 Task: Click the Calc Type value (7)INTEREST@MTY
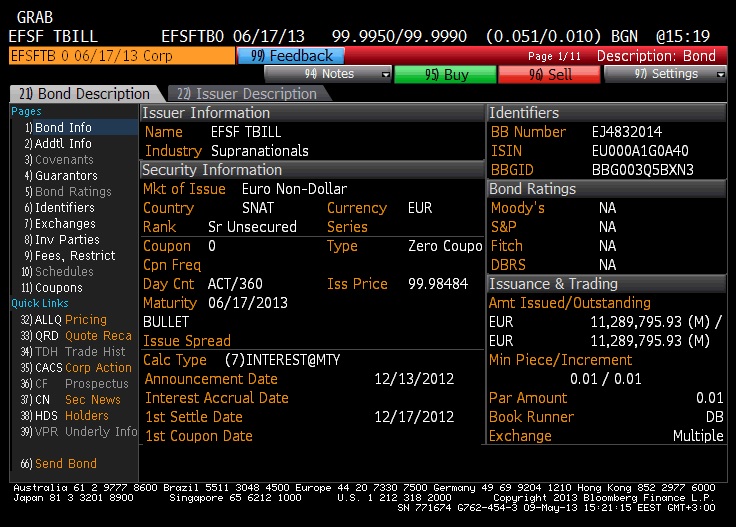pyautogui.click(x=282, y=359)
